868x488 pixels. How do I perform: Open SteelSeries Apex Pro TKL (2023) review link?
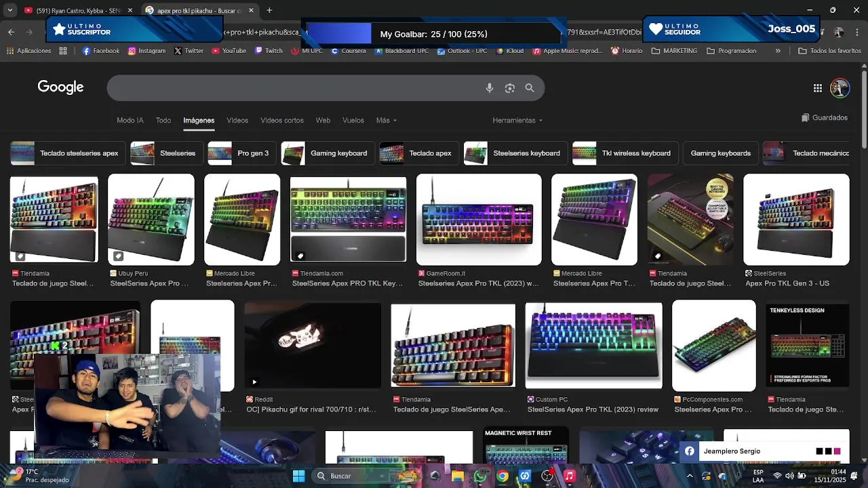[x=593, y=409]
